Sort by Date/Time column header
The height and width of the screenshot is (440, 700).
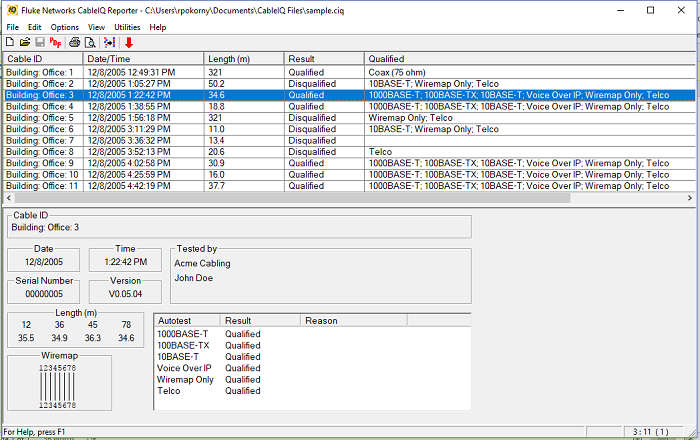[143, 59]
